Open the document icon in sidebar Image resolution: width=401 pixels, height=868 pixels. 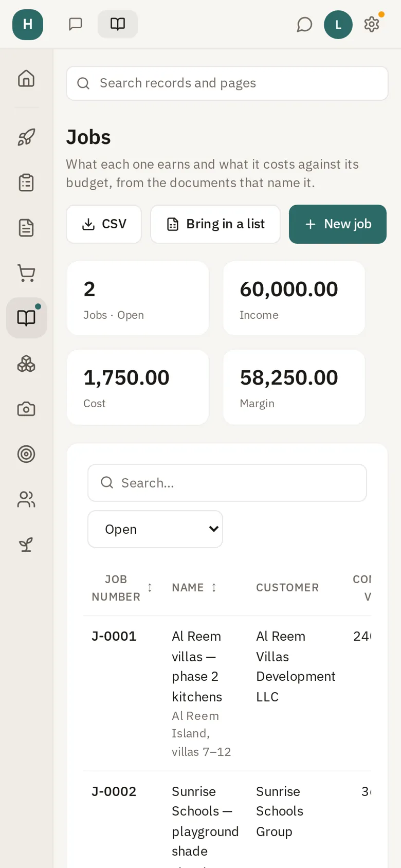tap(26, 228)
